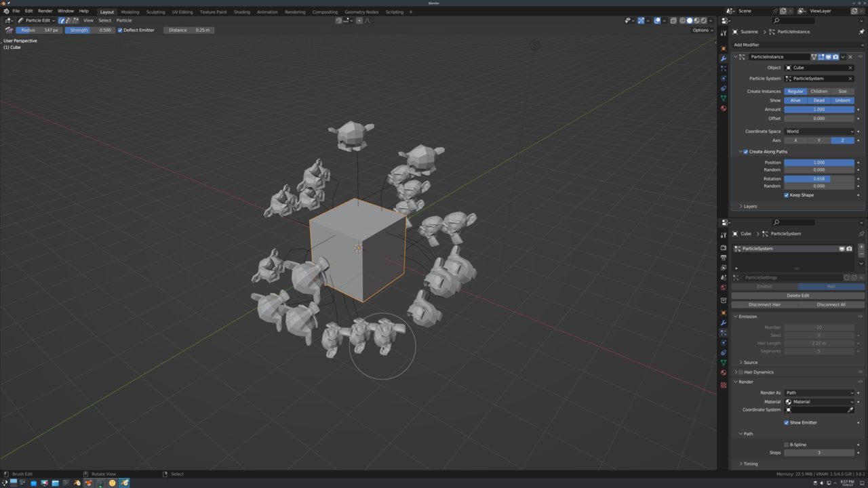Clear the Cube object field
The height and width of the screenshot is (488, 868).
850,68
